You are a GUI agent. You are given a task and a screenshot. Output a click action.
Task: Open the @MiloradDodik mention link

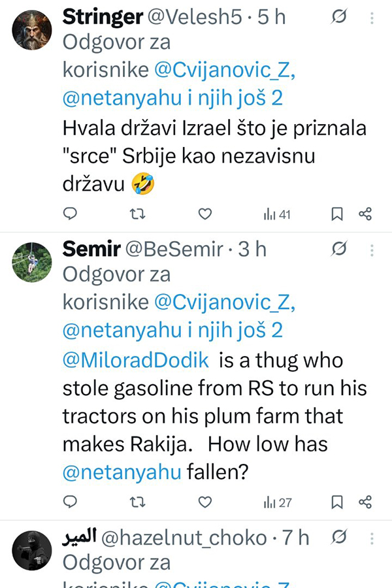tap(136, 359)
